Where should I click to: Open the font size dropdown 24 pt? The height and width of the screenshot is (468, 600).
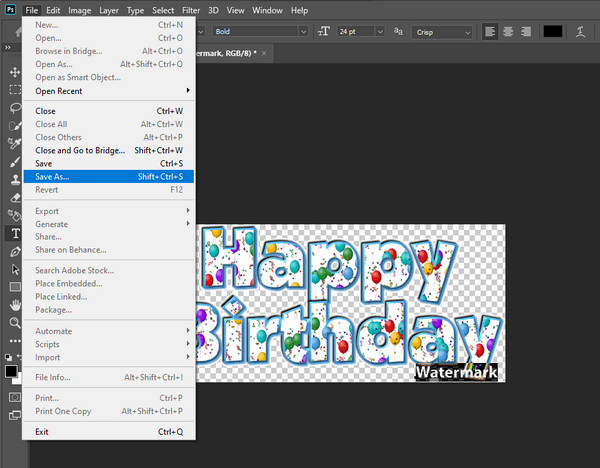(x=360, y=31)
